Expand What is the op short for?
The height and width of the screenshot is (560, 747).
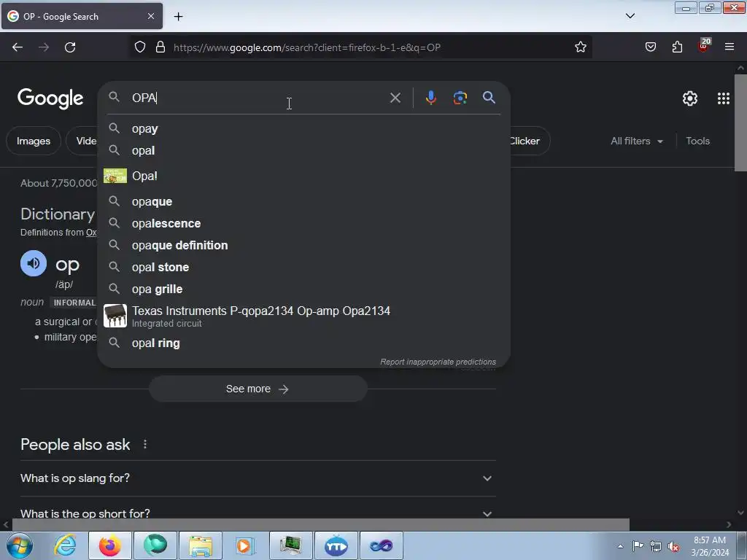258,513
